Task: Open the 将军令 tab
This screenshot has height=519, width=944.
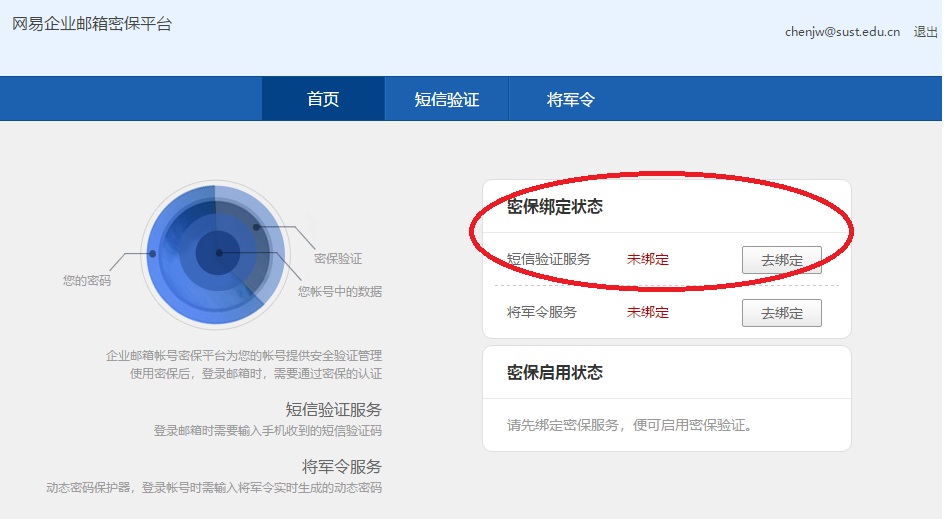Action: pos(570,99)
